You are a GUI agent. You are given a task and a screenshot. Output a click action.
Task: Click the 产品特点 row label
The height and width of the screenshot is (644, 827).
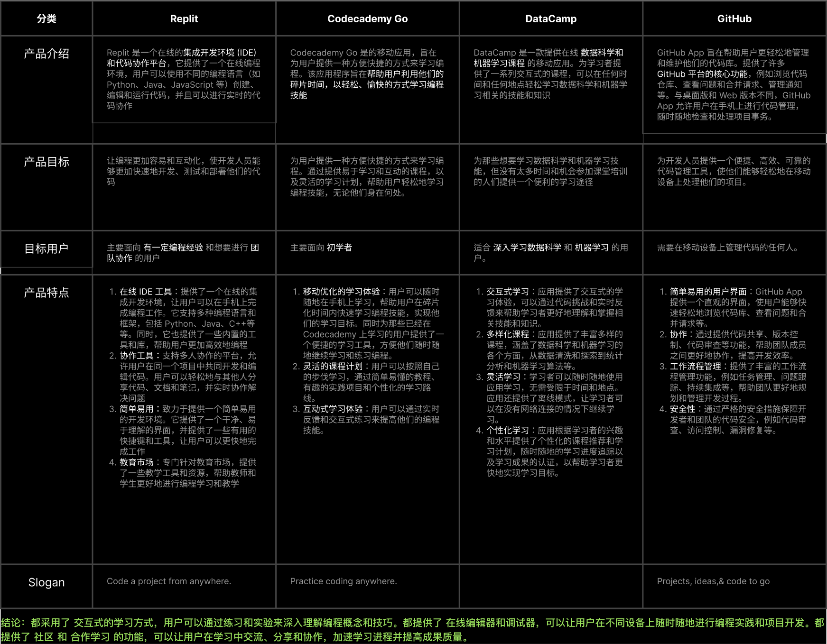point(46,293)
